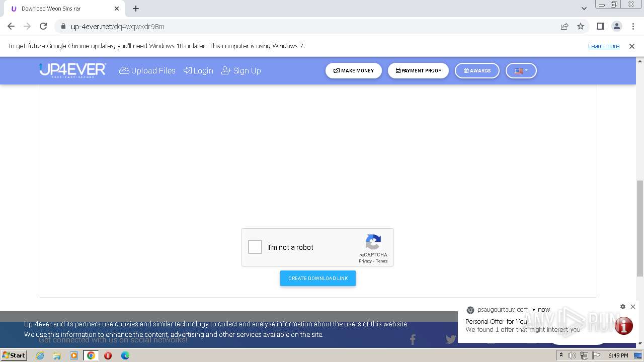Launch Opera from the taskbar

[x=108, y=355]
